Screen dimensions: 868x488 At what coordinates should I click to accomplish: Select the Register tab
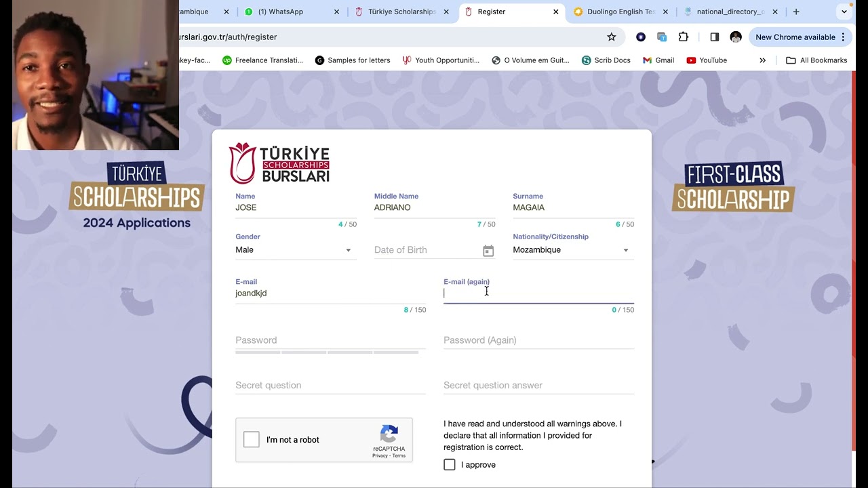(511, 12)
